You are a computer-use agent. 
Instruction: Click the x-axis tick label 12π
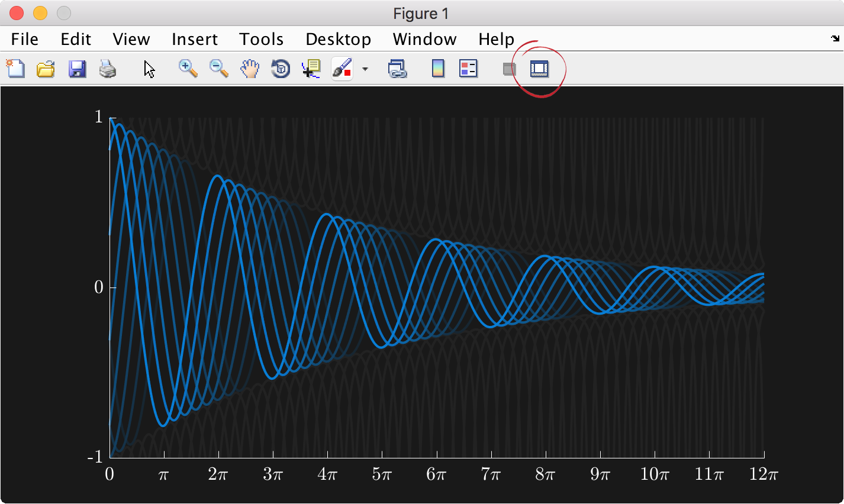(x=764, y=474)
